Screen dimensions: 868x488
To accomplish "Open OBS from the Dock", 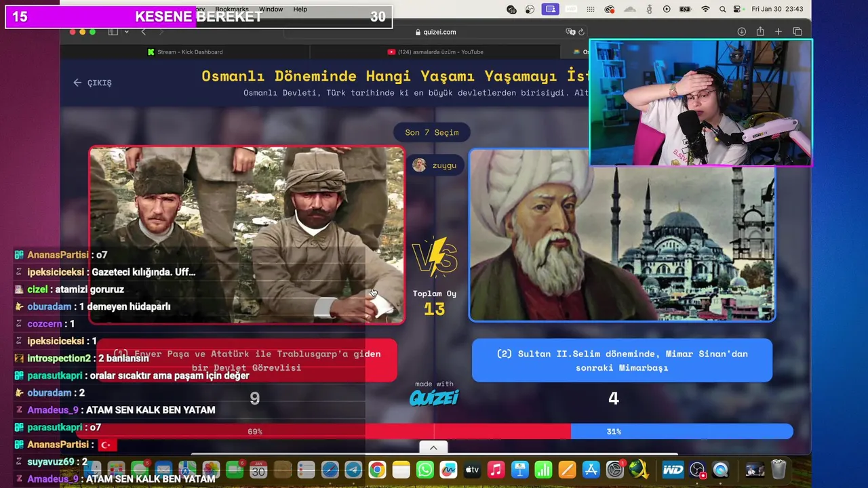I will pyautogui.click(x=697, y=470).
